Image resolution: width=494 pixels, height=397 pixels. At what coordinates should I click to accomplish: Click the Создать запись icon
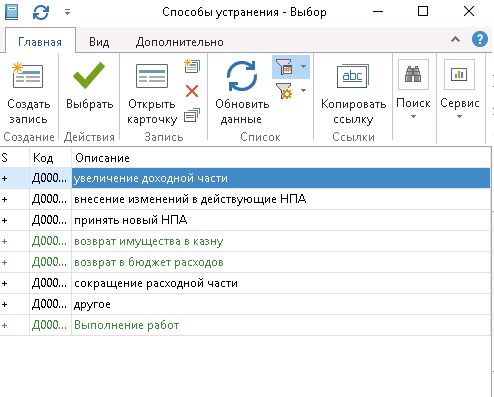pos(28,75)
